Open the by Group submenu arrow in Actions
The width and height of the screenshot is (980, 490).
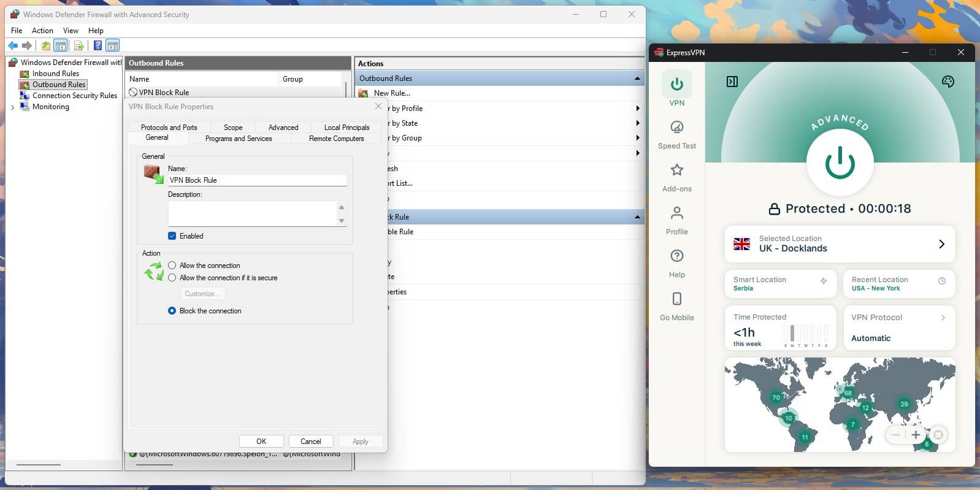coord(638,138)
